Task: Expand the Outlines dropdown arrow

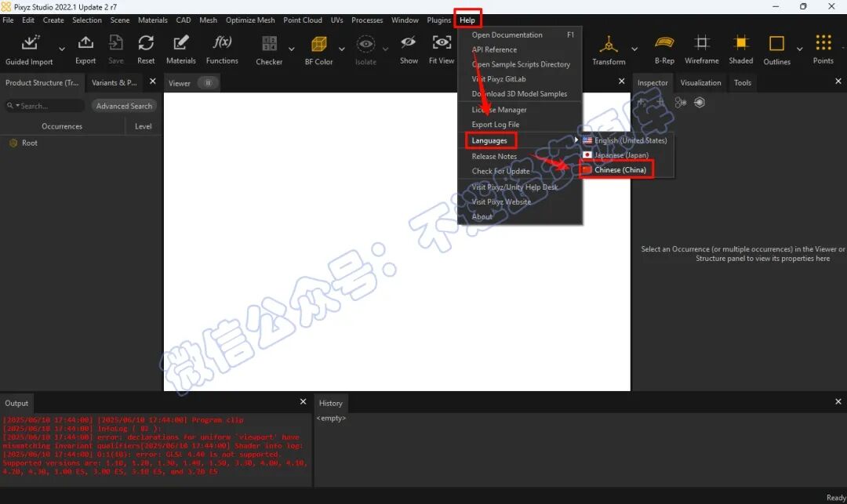Action: coord(799,49)
